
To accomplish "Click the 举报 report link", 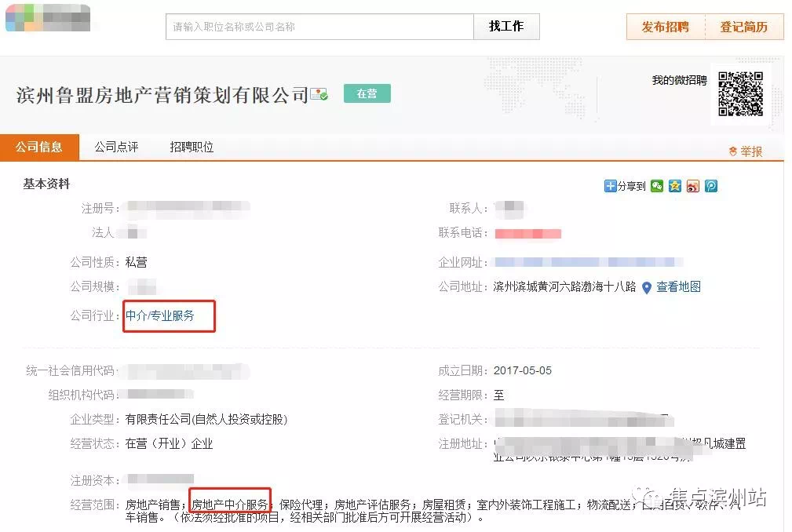I will click(x=751, y=151).
